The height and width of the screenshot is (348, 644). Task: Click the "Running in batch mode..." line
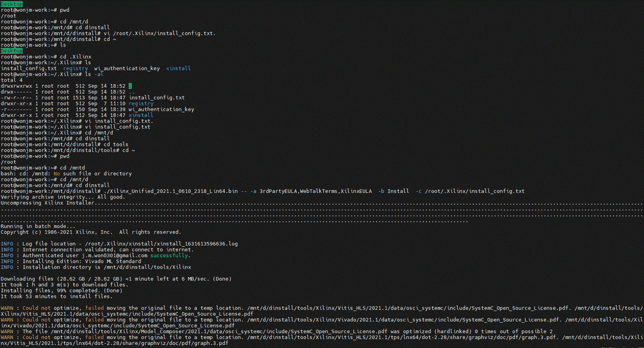point(38,226)
